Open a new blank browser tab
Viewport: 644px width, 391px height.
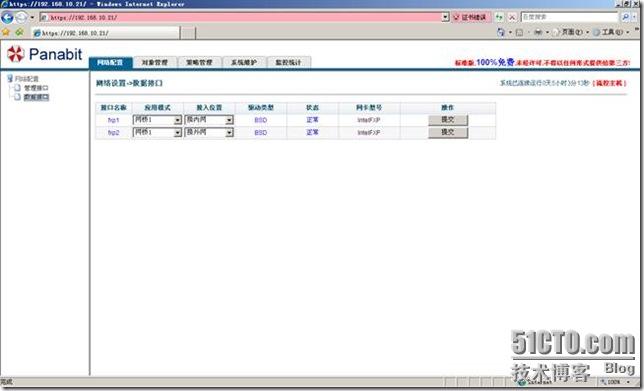188,33
